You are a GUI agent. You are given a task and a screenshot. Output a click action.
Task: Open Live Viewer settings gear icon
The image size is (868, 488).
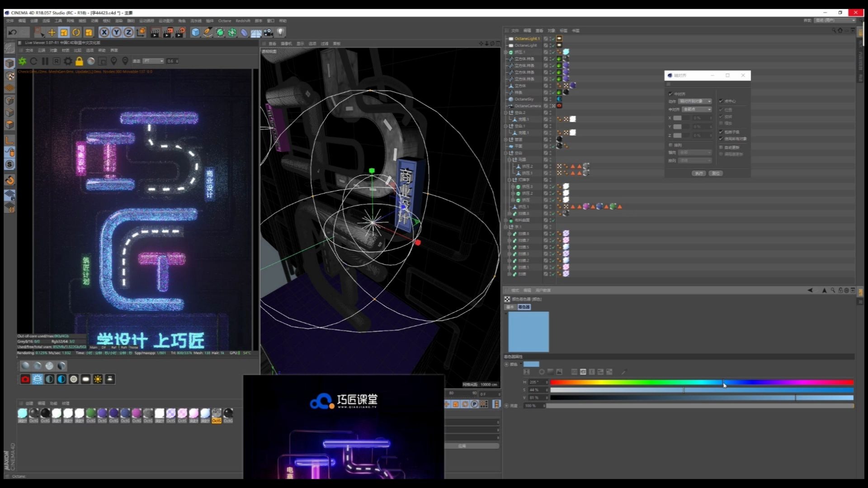(x=68, y=61)
